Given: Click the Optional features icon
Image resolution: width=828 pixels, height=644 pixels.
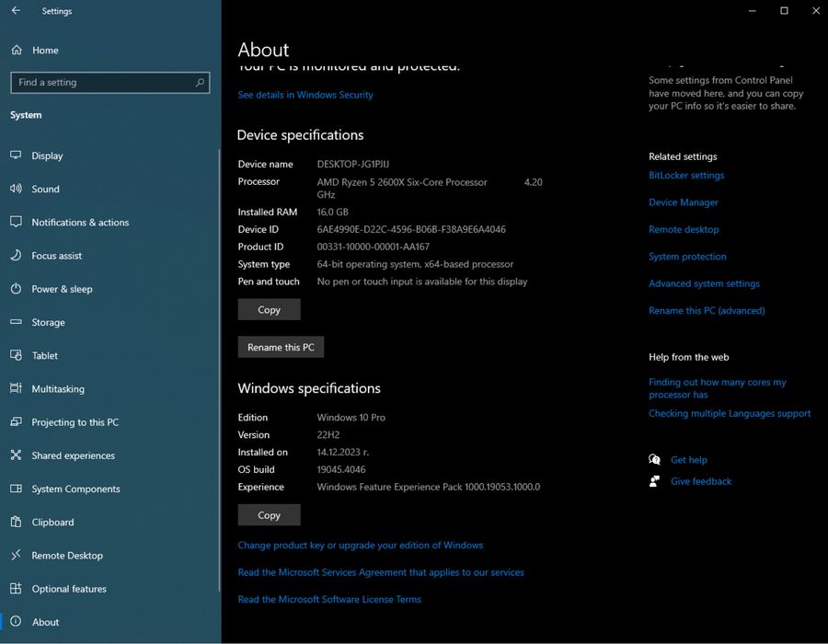Looking at the screenshot, I should coord(16,588).
